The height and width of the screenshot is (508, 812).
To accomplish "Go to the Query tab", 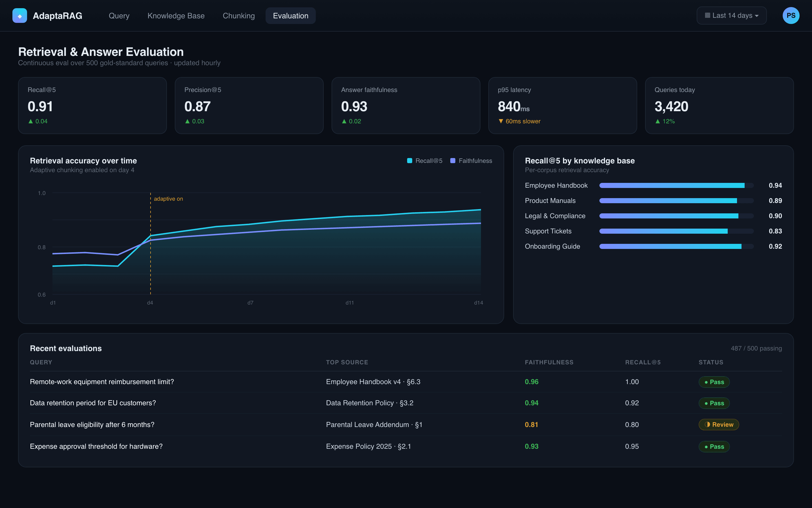I will [119, 16].
